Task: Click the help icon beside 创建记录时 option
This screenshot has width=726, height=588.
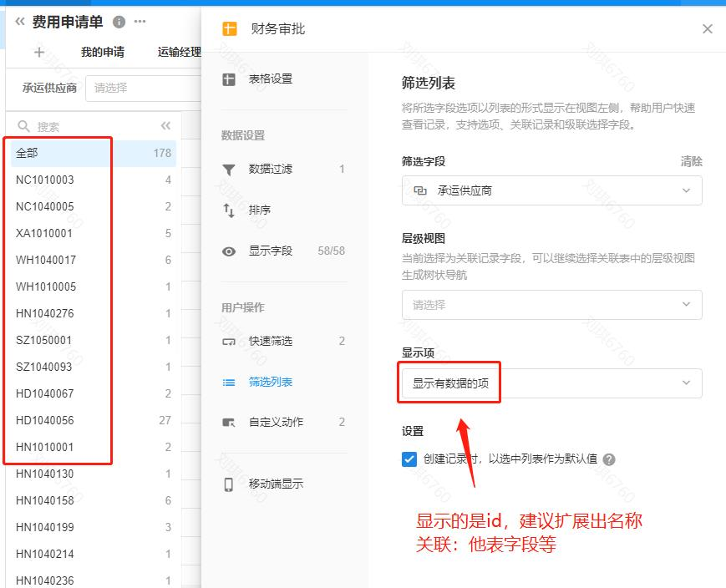Action: [x=609, y=459]
